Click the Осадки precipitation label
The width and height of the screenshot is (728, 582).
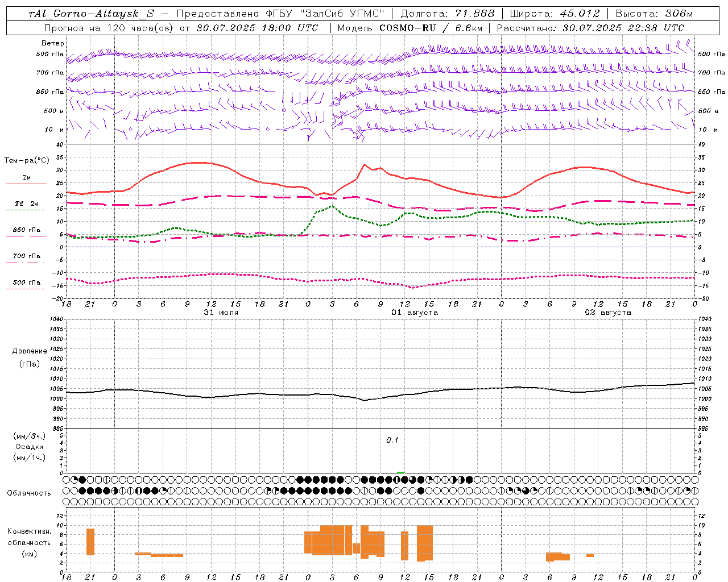click(29, 447)
